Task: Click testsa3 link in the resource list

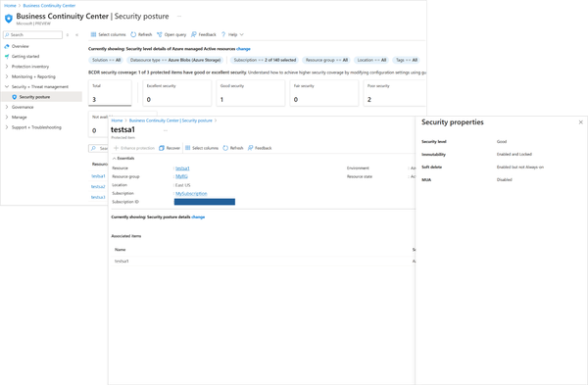Action: tap(98, 197)
